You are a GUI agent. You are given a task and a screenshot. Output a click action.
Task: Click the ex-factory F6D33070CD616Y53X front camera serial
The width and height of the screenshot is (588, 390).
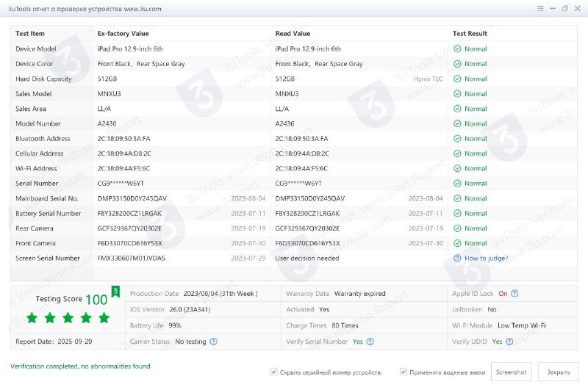pyautogui.click(x=130, y=244)
